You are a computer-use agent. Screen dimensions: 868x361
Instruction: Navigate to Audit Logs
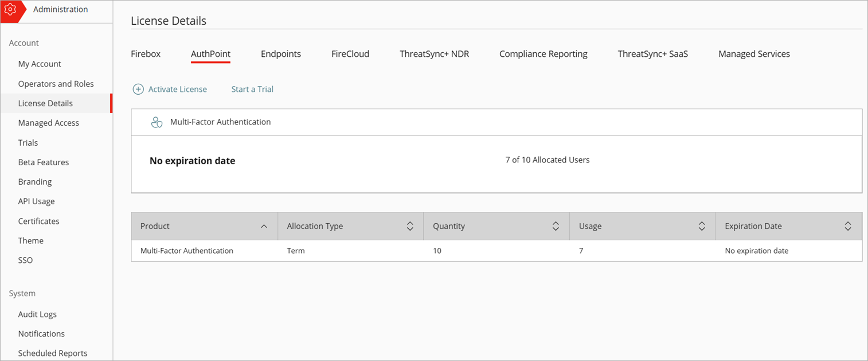coord(37,315)
